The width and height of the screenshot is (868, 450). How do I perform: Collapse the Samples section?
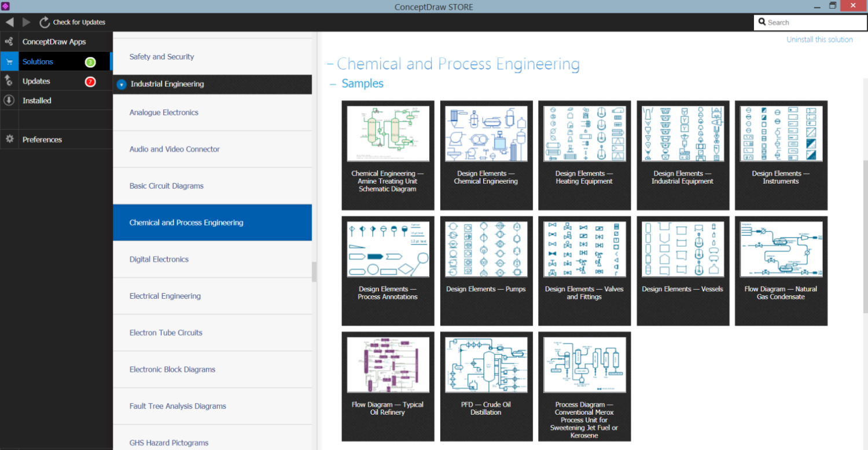[333, 84]
